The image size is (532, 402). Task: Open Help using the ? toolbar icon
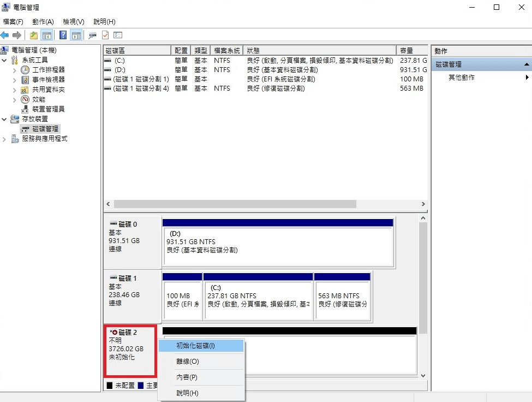click(x=63, y=34)
